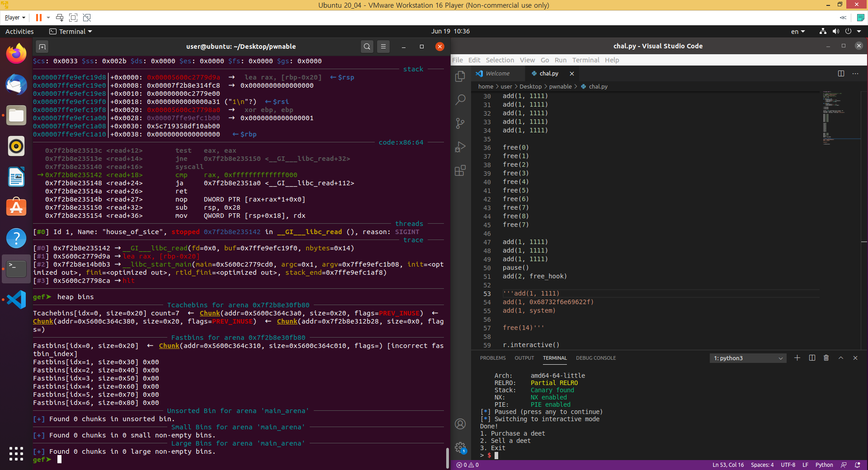Change the Python language mode in status bar
The height and width of the screenshot is (470, 868).
824,465
